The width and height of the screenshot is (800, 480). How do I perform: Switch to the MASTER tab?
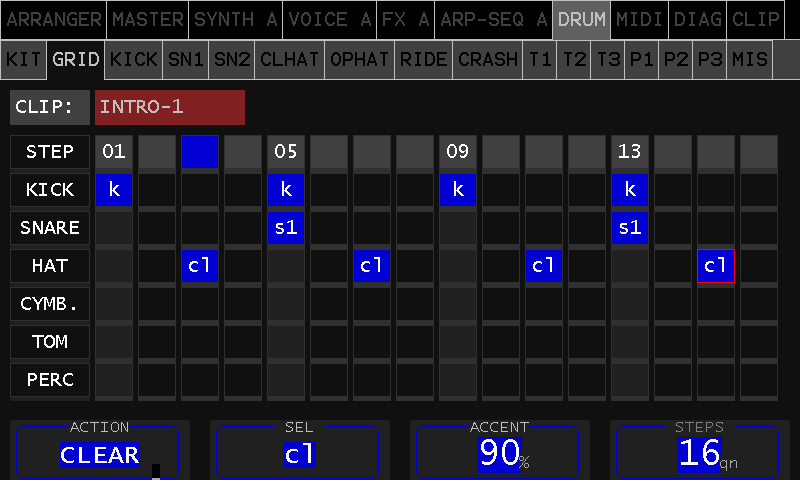click(147, 20)
